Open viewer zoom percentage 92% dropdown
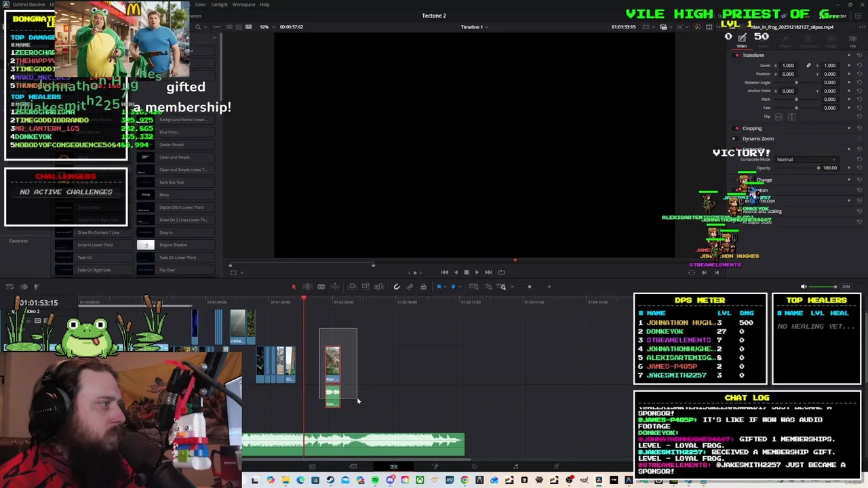 click(269, 27)
